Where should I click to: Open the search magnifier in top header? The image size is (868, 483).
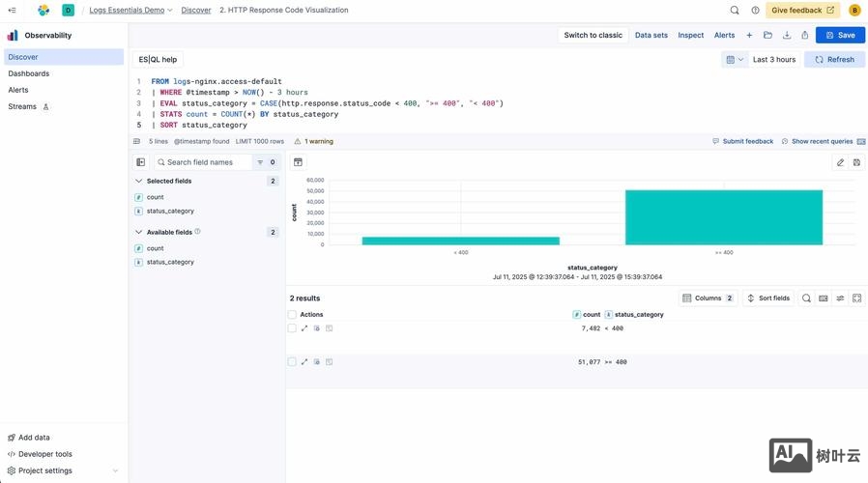pyautogui.click(x=735, y=10)
